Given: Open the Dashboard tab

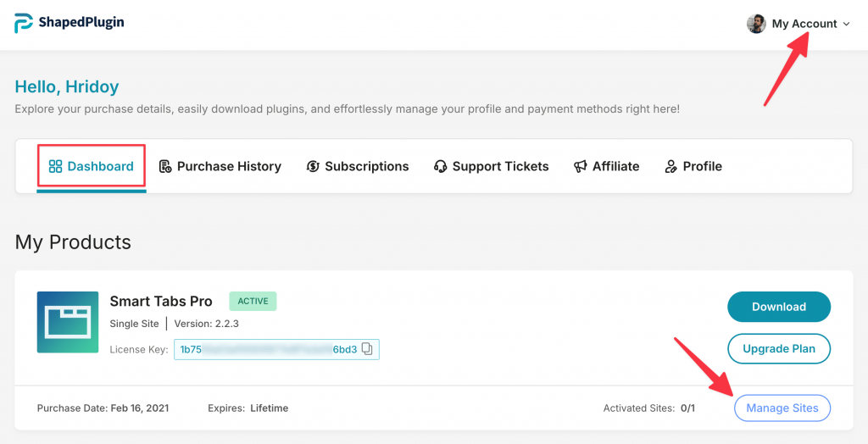Looking at the screenshot, I should (x=92, y=166).
